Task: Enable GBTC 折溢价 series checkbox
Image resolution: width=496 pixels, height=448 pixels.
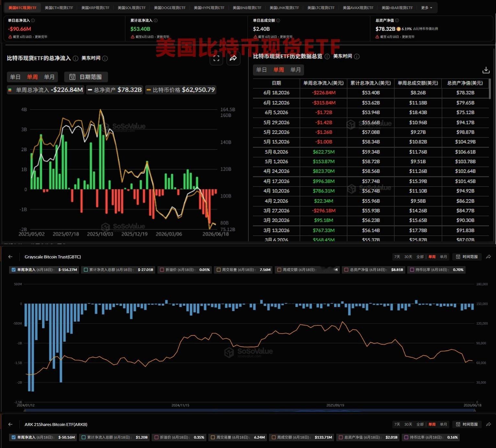Action: coord(162,270)
